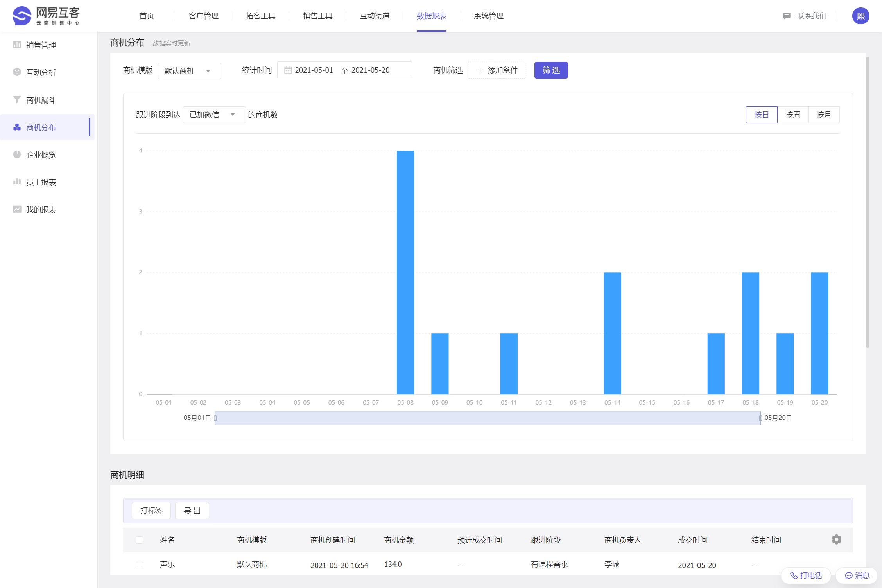This screenshot has width=882, height=588.
Task: Open table column settings gear icon
Action: pyautogui.click(x=836, y=540)
